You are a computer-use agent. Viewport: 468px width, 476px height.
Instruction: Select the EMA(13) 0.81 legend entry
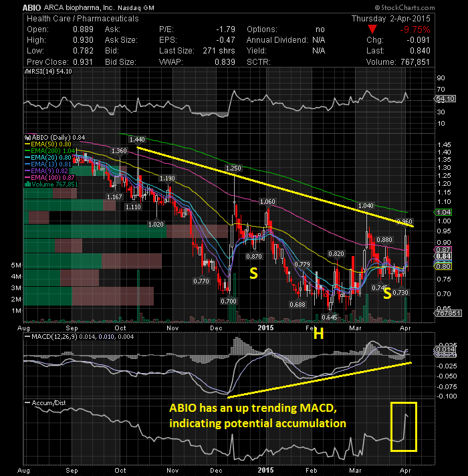click(x=48, y=164)
